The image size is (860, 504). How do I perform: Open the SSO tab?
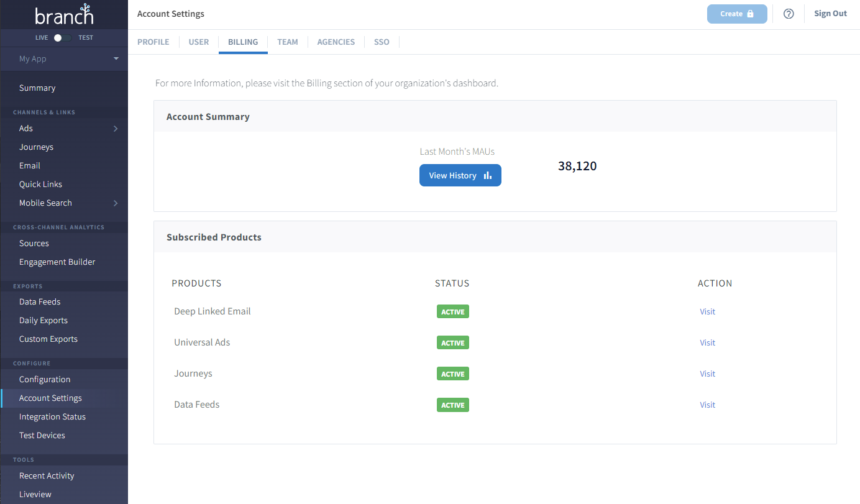coord(382,42)
